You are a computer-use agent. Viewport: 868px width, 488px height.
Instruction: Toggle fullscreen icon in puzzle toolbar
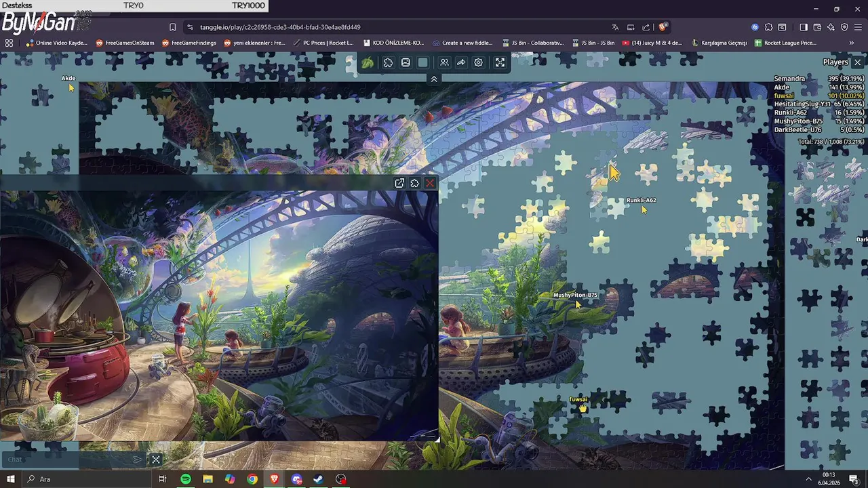click(500, 62)
